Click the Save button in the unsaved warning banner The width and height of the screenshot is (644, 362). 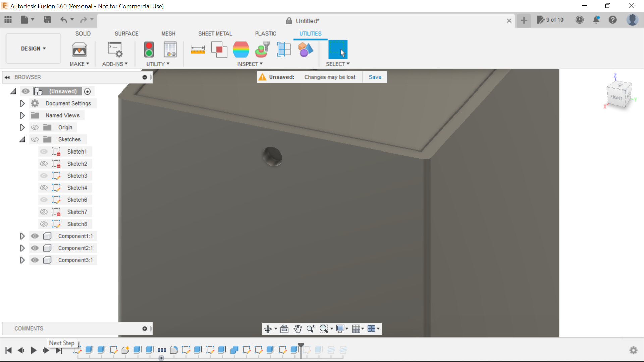click(375, 77)
